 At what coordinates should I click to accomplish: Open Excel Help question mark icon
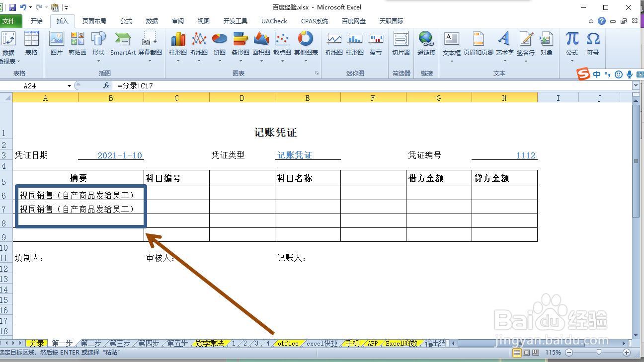(602, 21)
